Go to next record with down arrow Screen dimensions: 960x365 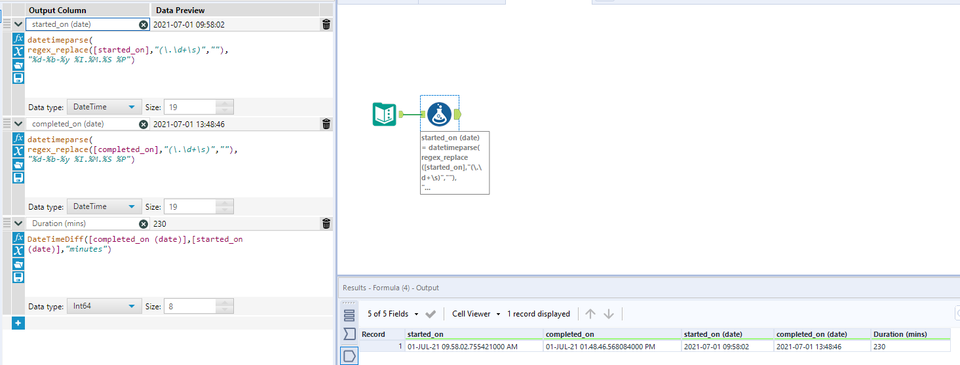[609, 314]
